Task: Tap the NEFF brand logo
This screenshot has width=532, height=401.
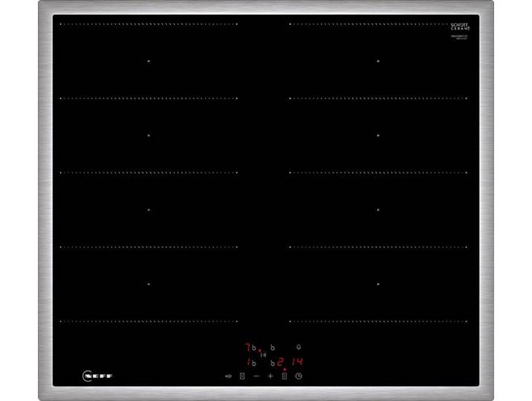Action: point(98,376)
